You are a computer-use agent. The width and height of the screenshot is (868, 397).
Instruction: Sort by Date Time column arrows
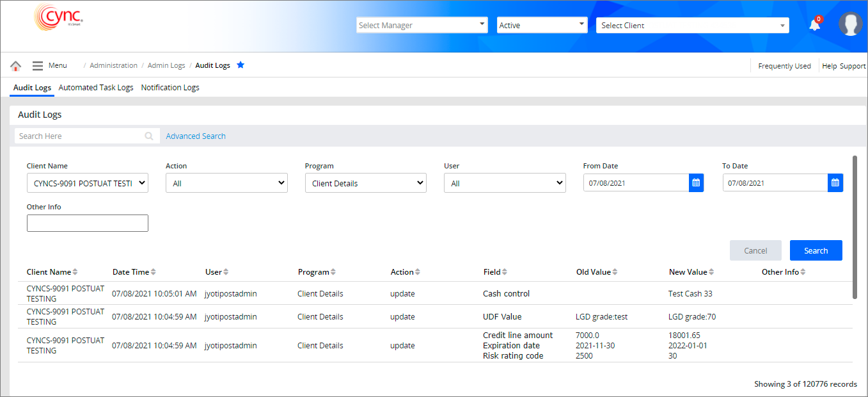click(x=153, y=272)
